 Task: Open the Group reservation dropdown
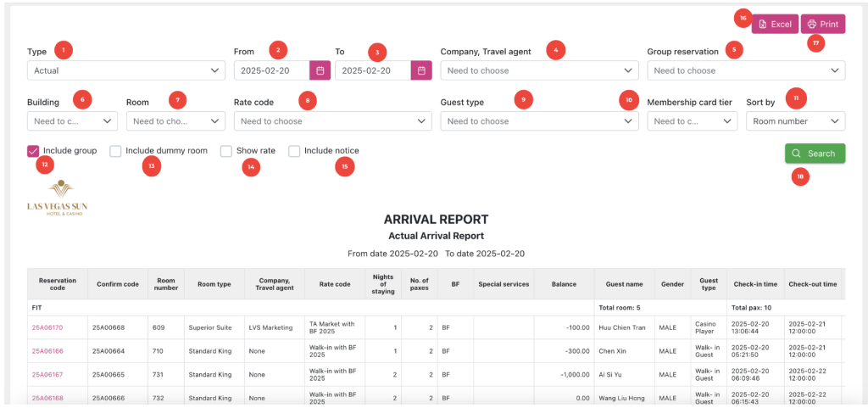coord(745,71)
